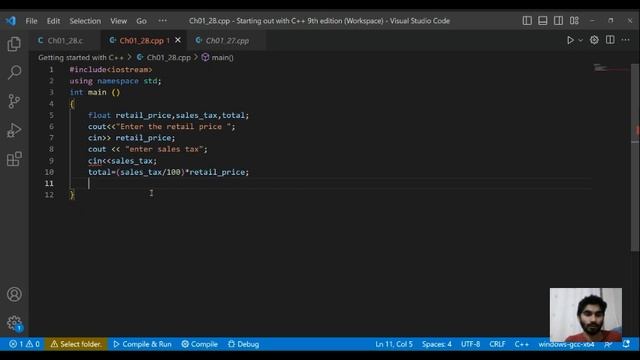Minimize the VS Code window
This screenshot has height=360, width=640.
pyautogui.click(x=592, y=20)
